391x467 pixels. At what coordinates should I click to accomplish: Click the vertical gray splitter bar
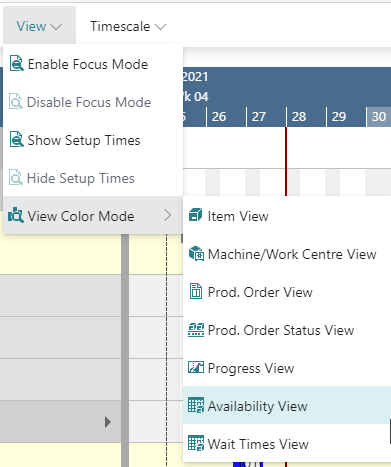pyautogui.click(x=125, y=350)
